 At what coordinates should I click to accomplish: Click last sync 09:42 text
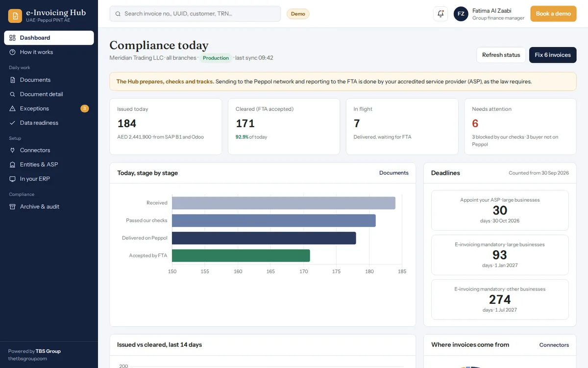click(254, 58)
